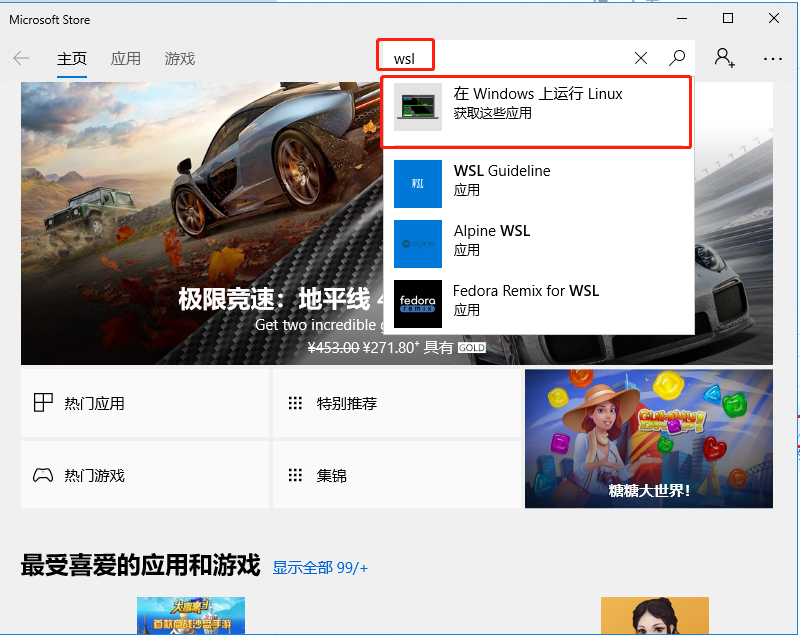The width and height of the screenshot is (800, 636).
Task: Click the Fedora Remix app icon
Action: 418,304
